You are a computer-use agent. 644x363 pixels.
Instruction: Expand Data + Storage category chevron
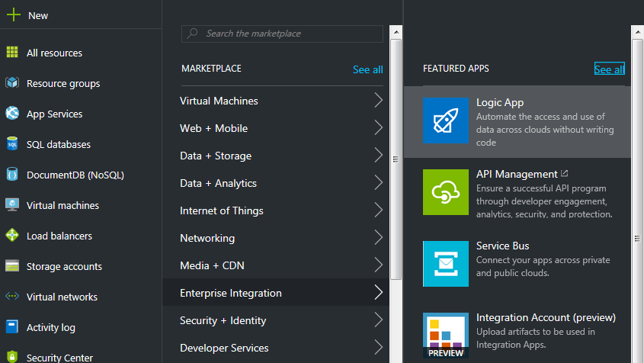(x=378, y=156)
